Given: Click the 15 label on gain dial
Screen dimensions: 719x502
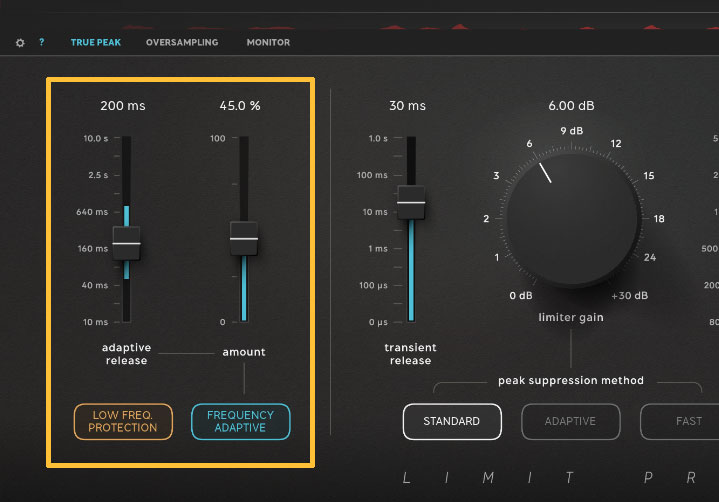Looking at the screenshot, I should coord(649,176).
